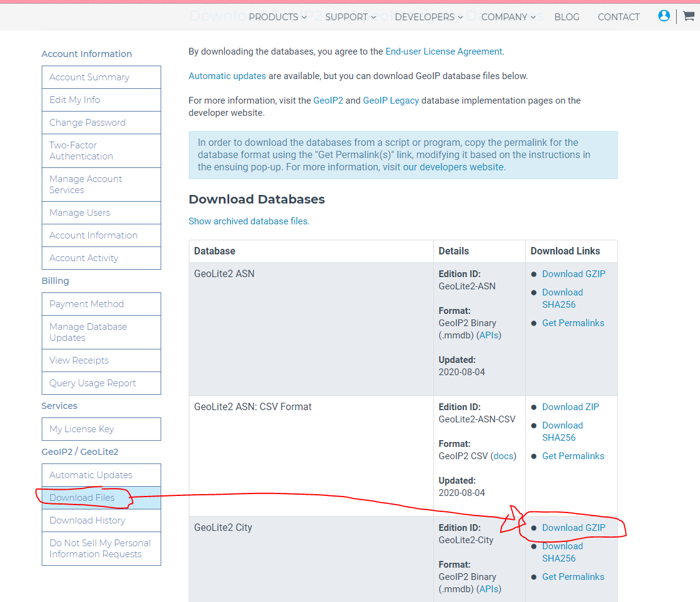Open the GeoIP Legacy link
The image size is (700, 602).
click(390, 101)
